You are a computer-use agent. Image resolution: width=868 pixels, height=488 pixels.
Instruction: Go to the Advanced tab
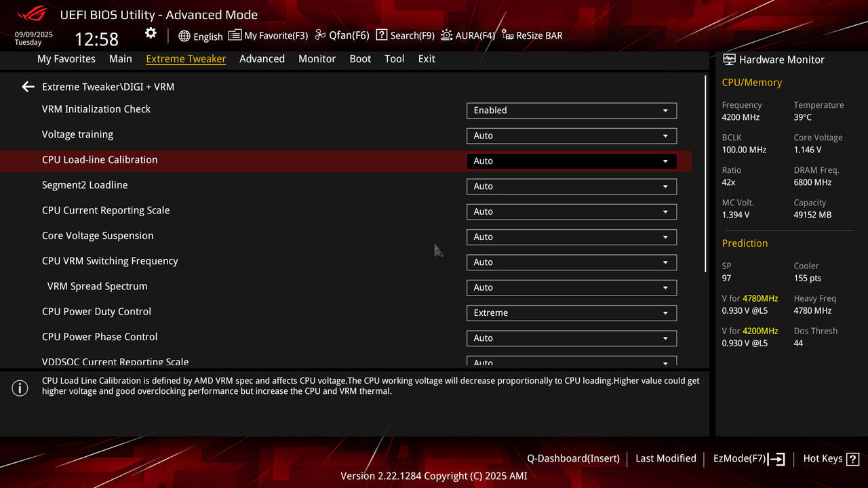(x=262, y=59)
